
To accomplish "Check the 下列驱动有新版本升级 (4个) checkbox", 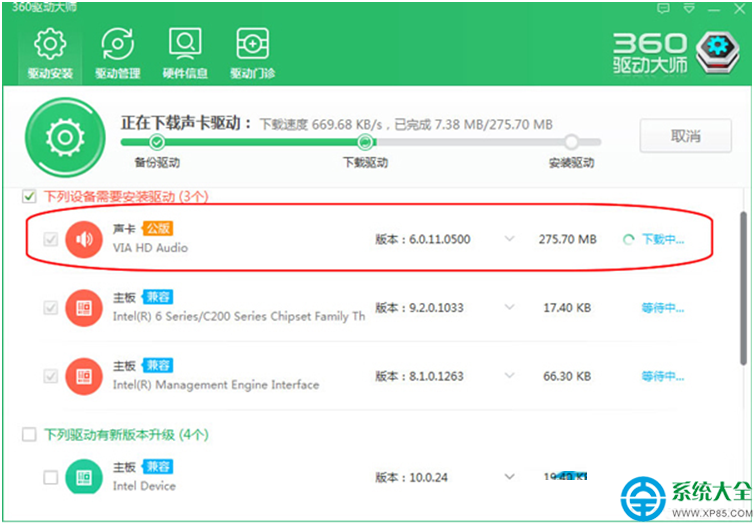I will tap(29, 434).
